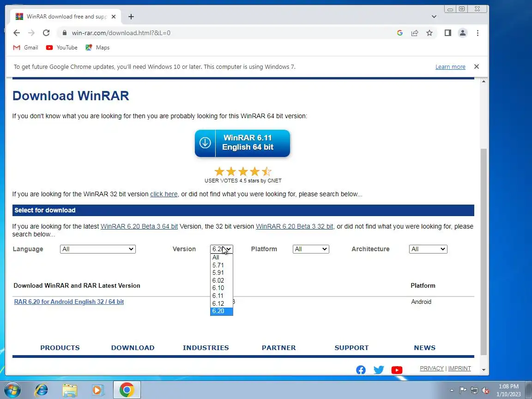Open WinRAR YouTube channel icon
This screenshot has width=532, height=399.
pyautogui.click(x=397, y=370)
